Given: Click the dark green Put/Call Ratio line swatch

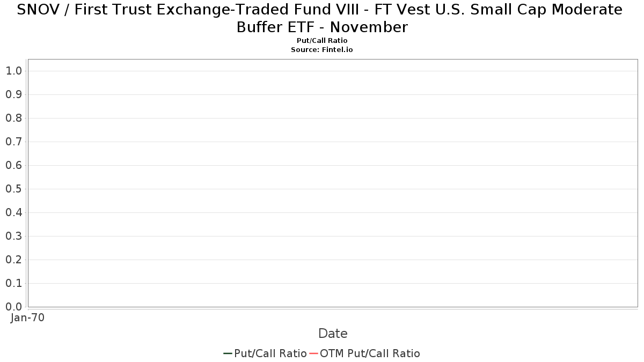Looking at the screenshot, I should (228, 353).
